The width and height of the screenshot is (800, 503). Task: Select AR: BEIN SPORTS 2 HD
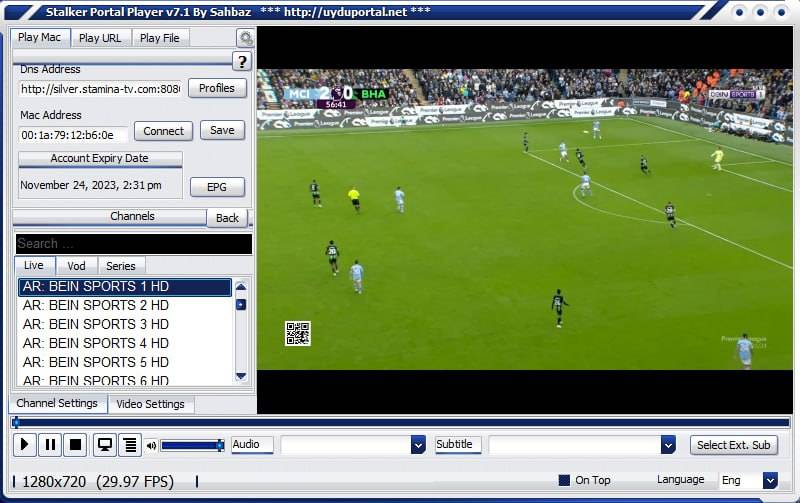[125, 305]
